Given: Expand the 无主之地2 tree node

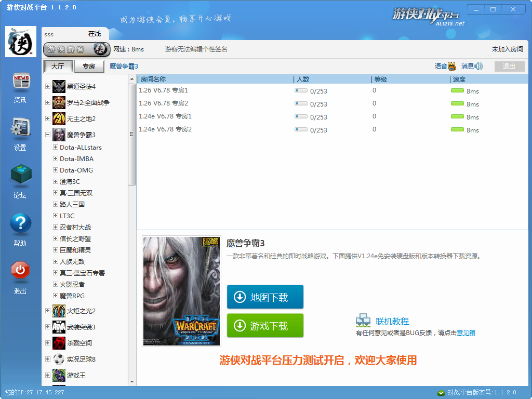Looking at the screenshot, I should [x=48, y=118].
